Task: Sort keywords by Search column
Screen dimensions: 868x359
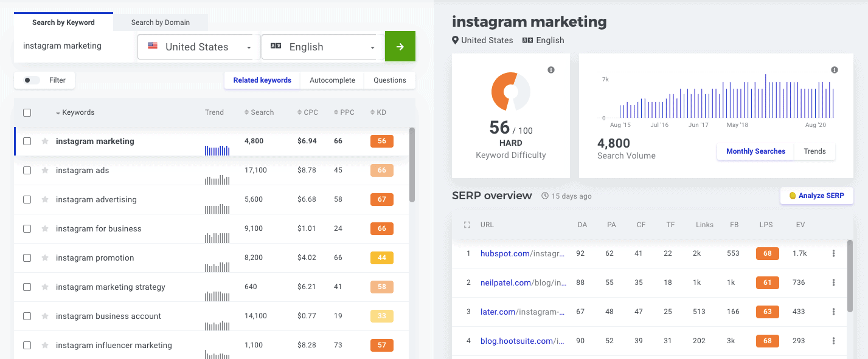Action: point(259,112)
